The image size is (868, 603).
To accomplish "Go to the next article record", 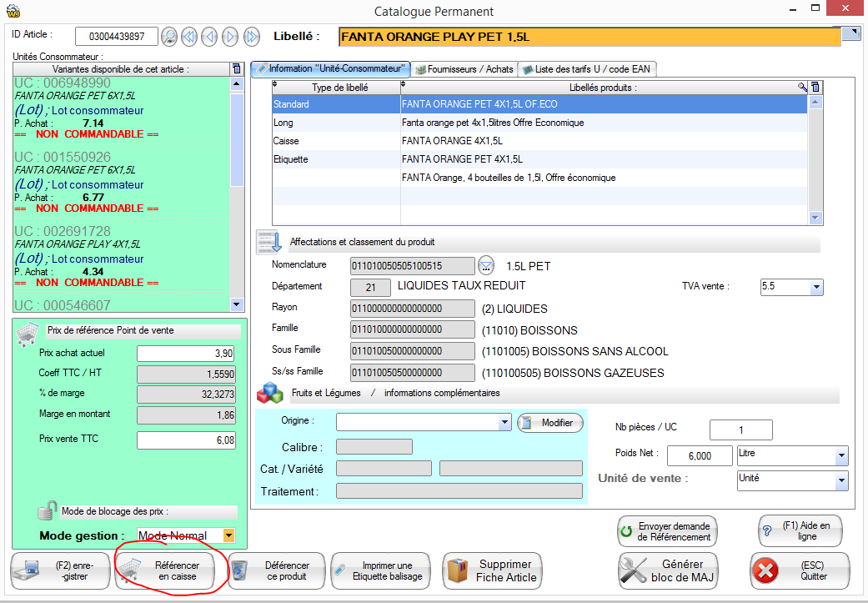I will pyautogui.click(x=230, y=37).
